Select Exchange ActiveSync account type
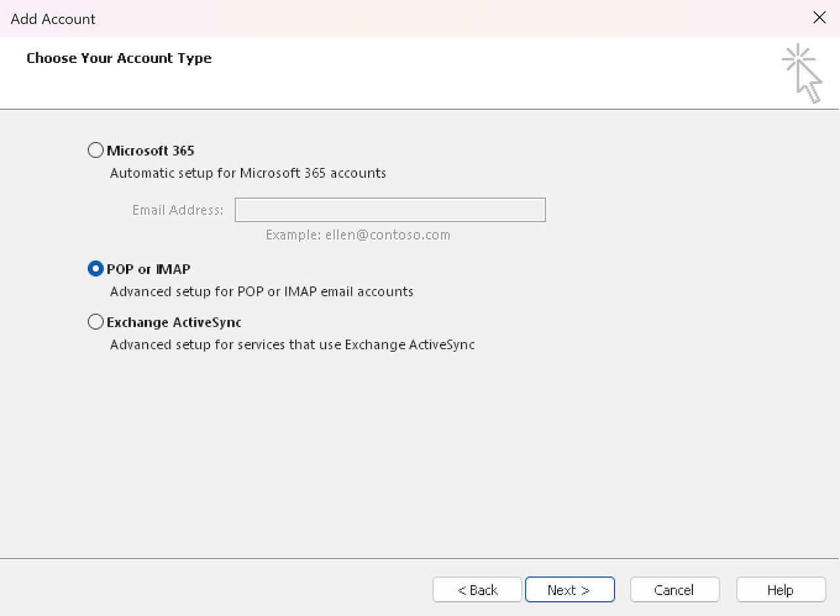The height and width of the screenshot is (616, 840). point(95,321)
